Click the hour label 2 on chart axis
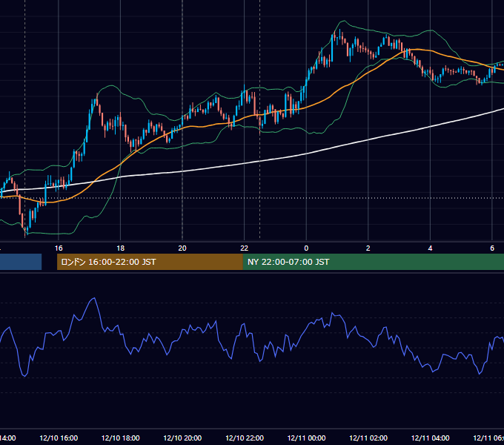The width and height of the screenshot is (504, 445). click(x=368, y=248)
